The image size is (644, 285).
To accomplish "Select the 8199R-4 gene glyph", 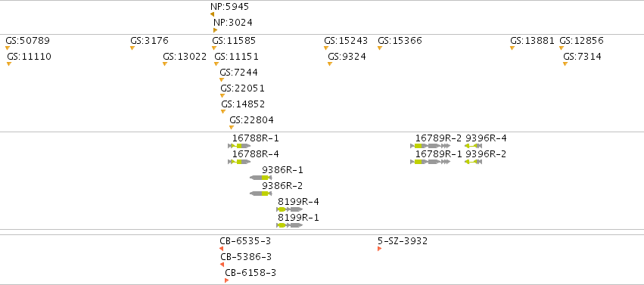I will click(x=290, y=209).
